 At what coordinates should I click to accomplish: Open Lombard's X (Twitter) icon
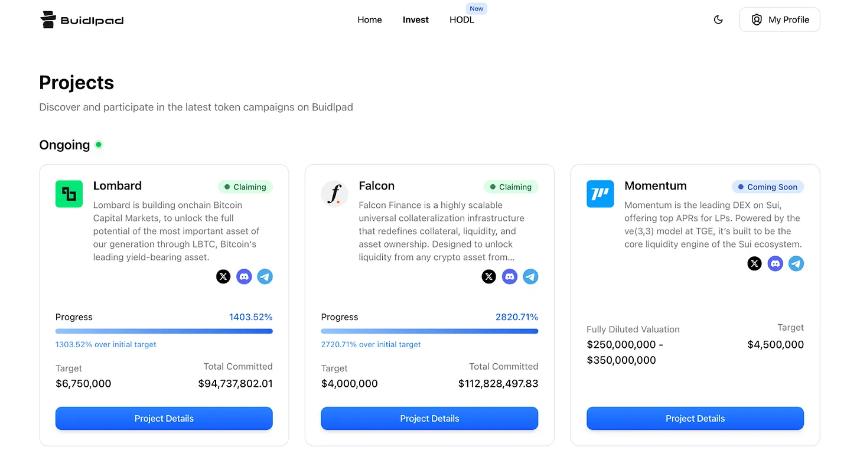(x=223, y=277)
